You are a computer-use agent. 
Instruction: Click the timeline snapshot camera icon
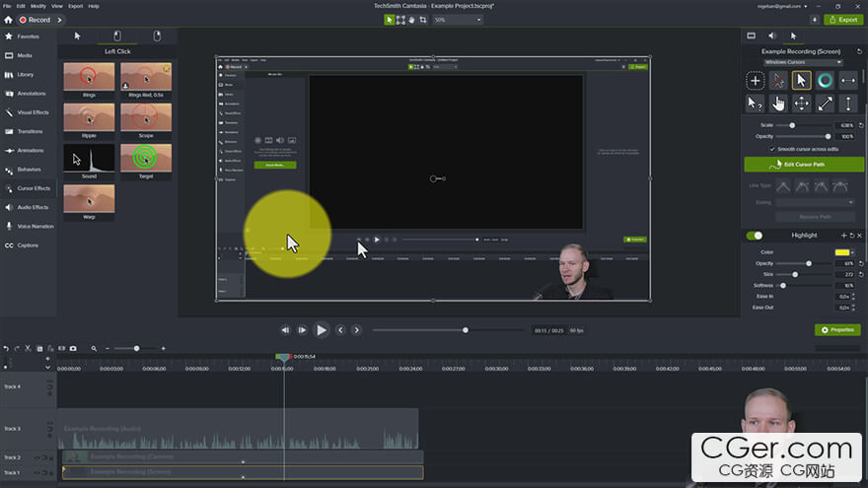point(73,349)
